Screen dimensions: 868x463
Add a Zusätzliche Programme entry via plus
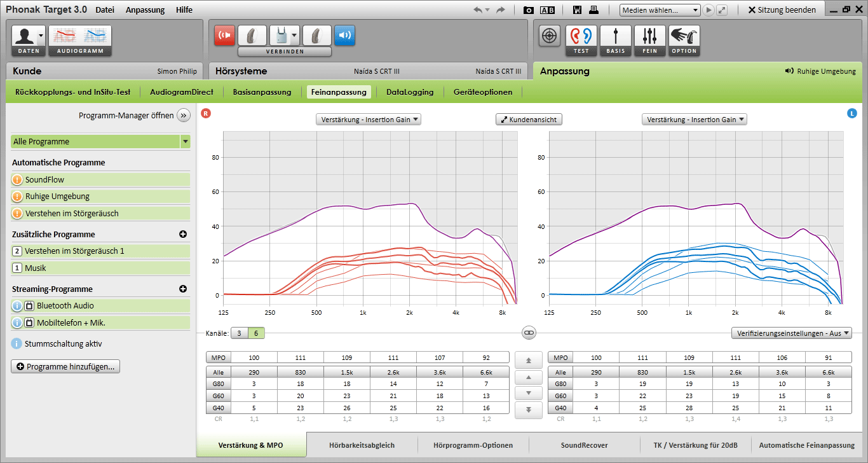tap(183, 234)
